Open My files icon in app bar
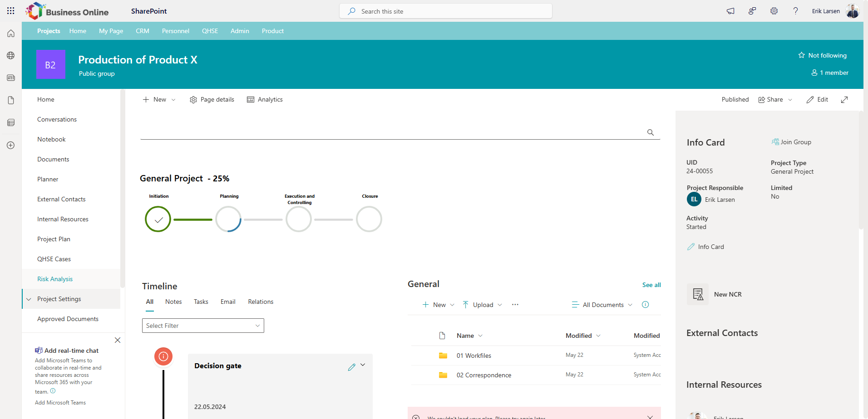This screenshot has width=868, height=419. 11,100
